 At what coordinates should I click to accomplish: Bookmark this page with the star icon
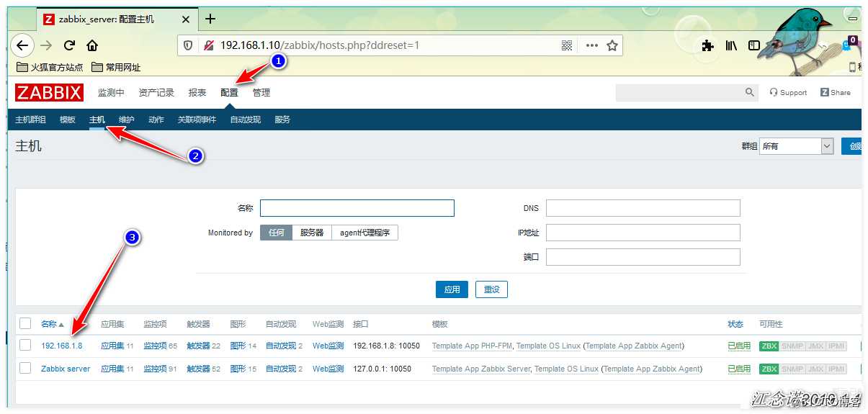tap(612, 45)
